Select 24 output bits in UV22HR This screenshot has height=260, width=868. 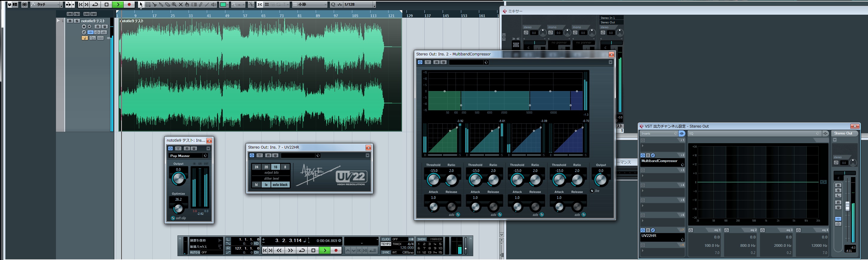pos(257,167)
